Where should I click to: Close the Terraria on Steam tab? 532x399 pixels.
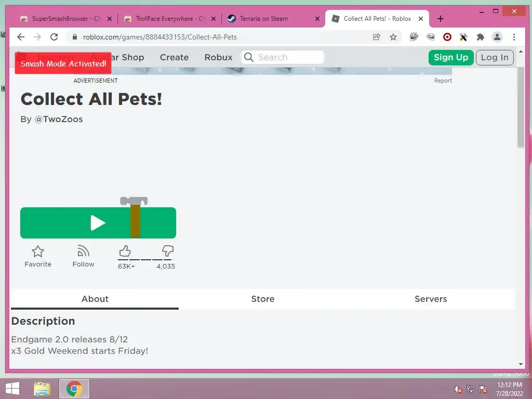point(317,19)
